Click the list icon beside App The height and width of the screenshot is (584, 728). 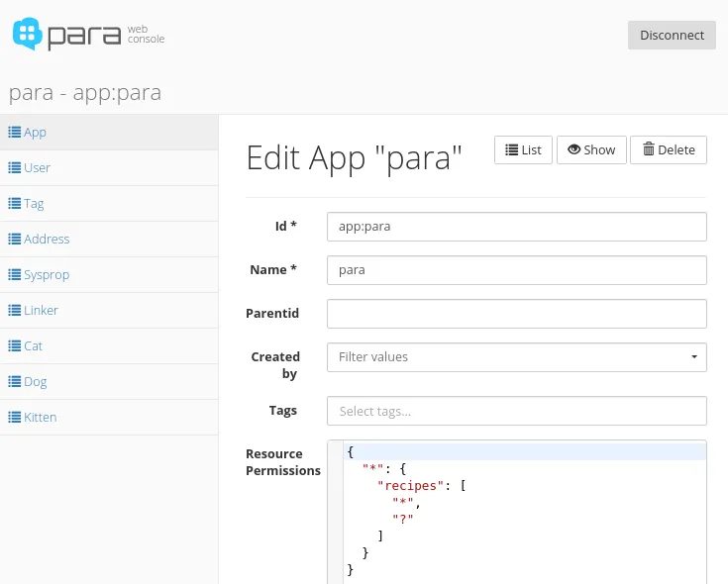15,133
